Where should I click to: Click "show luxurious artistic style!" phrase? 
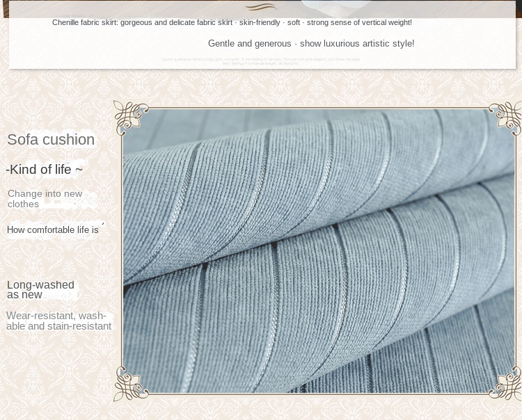(357, 44)
